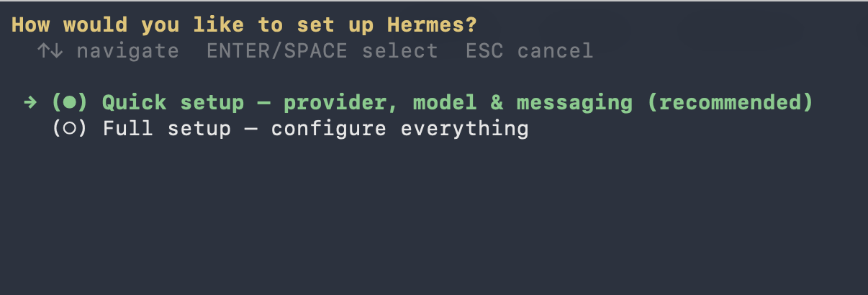Click the word "Hermes?" in the heading
Screen dimensions: 868x295
pyautogui.click(x=433, y=25)
